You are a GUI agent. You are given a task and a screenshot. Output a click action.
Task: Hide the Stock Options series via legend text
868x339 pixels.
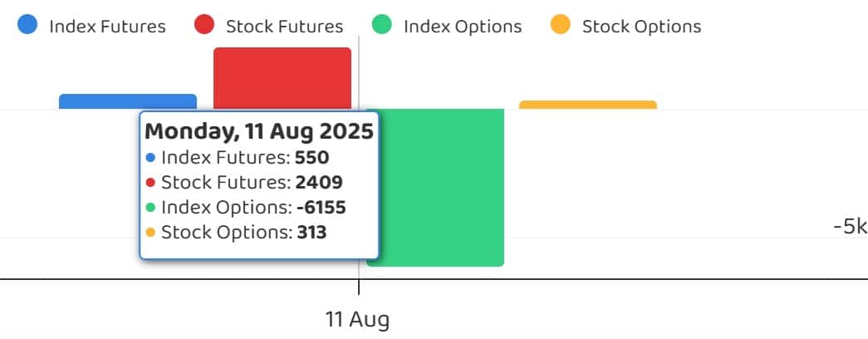641,26
